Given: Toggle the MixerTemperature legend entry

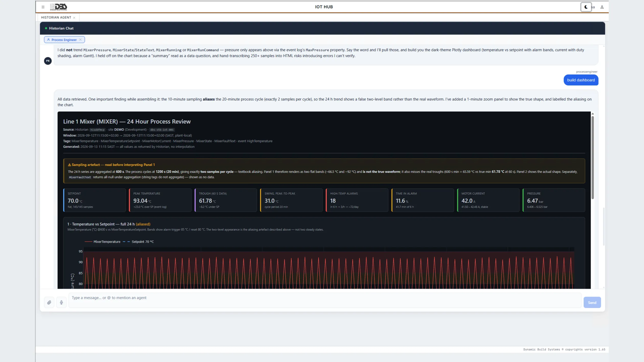Looking at the screenshot, I should pyautogui.click(x=102, y=242).
